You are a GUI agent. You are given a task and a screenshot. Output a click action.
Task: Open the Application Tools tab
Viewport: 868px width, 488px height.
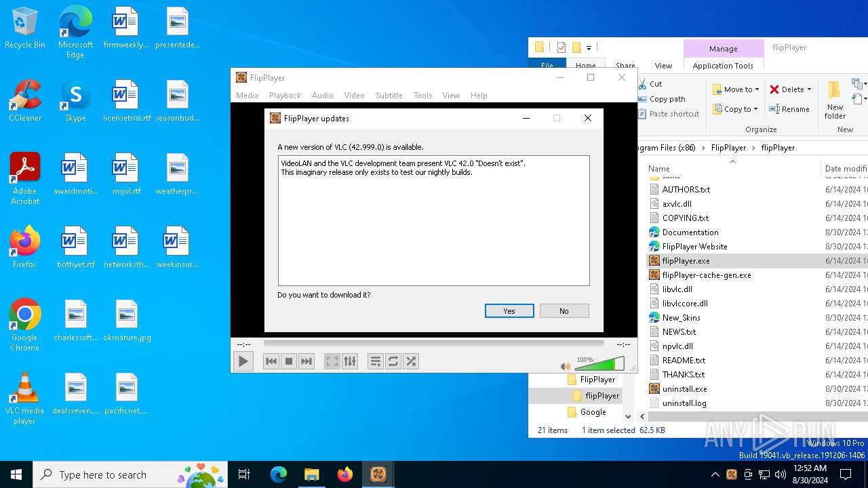point(723,66)
